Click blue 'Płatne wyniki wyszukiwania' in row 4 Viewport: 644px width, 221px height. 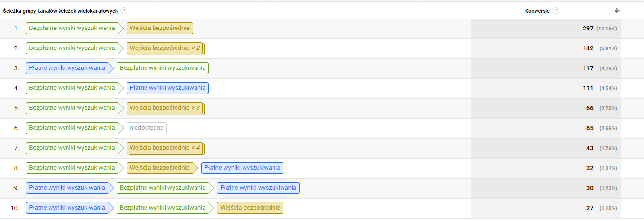pyautogui.click(x=167, y=88)
